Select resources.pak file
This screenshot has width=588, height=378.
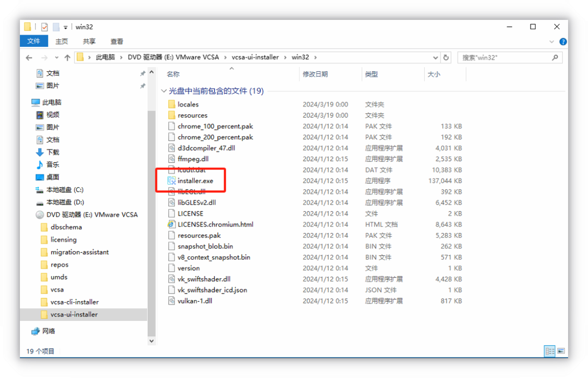click(x=199, y=236)
